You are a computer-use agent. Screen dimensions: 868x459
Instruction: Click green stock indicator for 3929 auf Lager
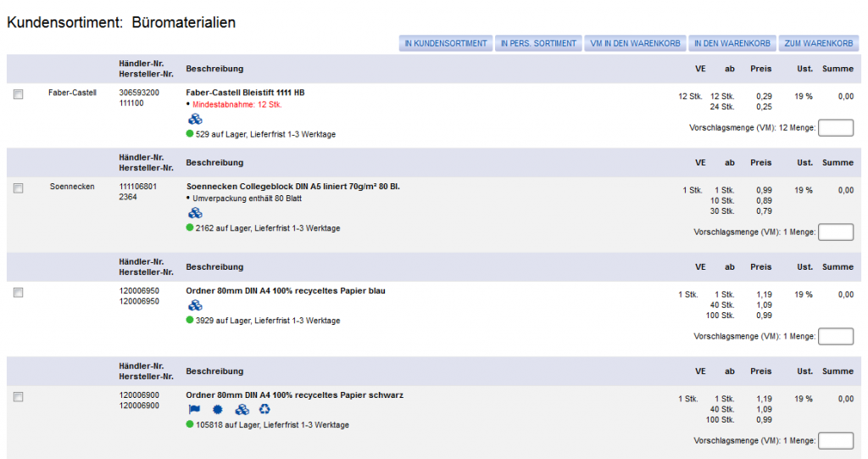pyautogui.click(x=190, y=320)
